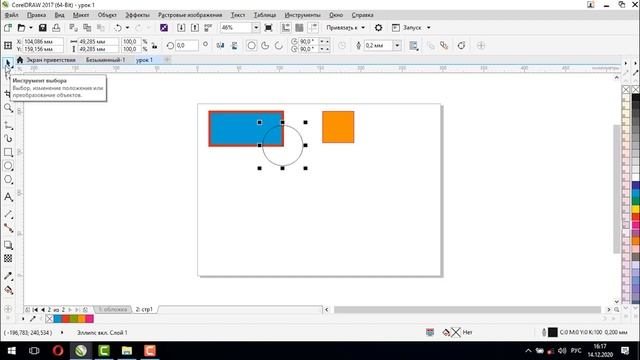Click the Export icon with up arrow

pos(195,28)
